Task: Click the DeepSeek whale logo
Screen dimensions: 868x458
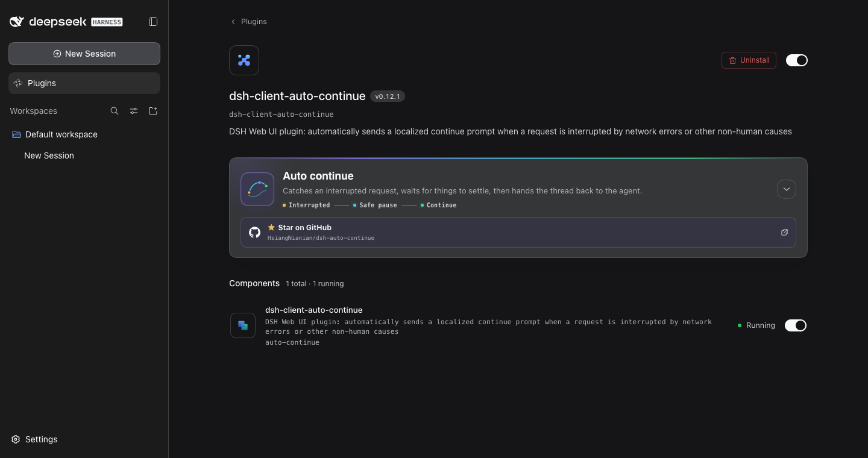Action: [17, 22]
